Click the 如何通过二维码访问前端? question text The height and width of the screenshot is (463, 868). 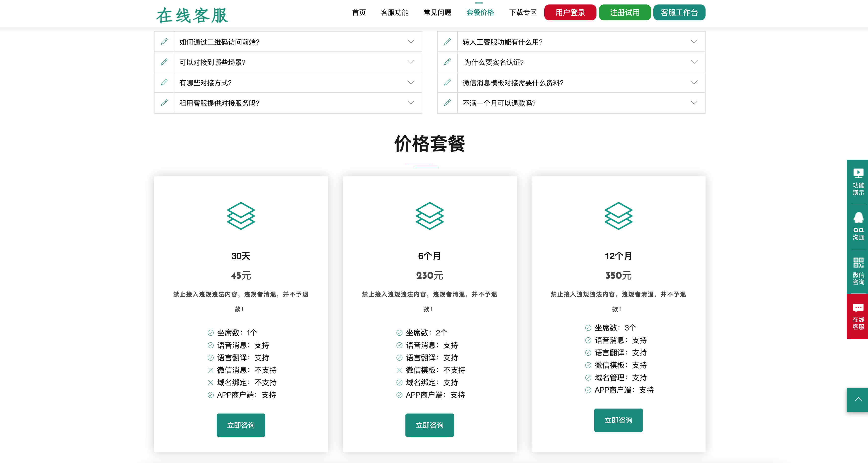tap(219, 42)
